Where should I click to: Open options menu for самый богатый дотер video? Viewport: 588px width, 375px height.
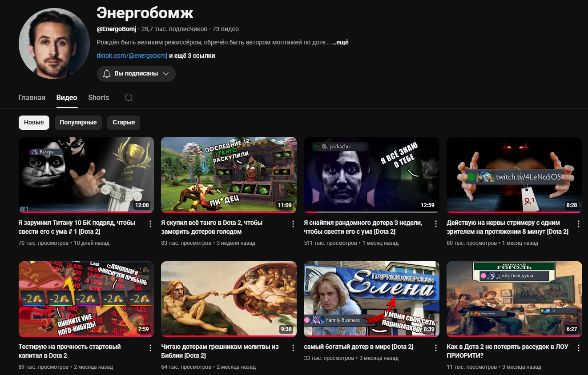click(436, 348)
